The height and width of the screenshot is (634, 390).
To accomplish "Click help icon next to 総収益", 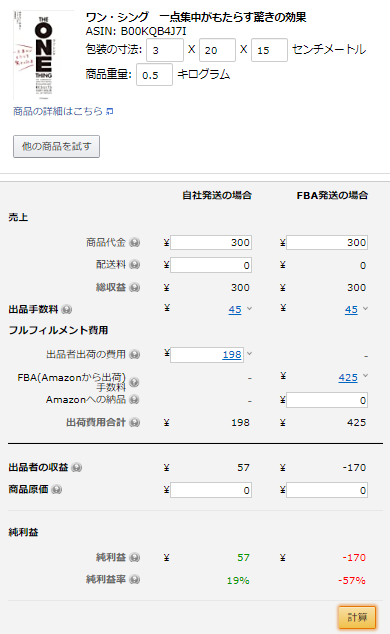I will coord(135,287).
